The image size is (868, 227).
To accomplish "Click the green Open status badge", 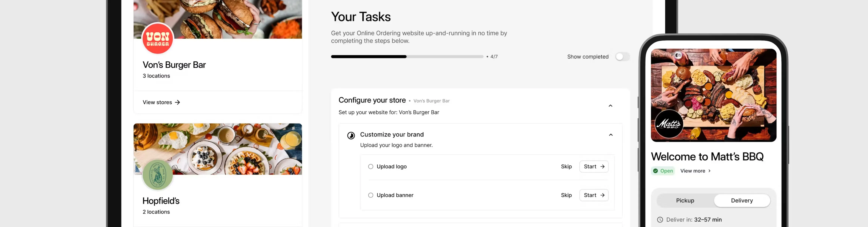I will (663, 171).
